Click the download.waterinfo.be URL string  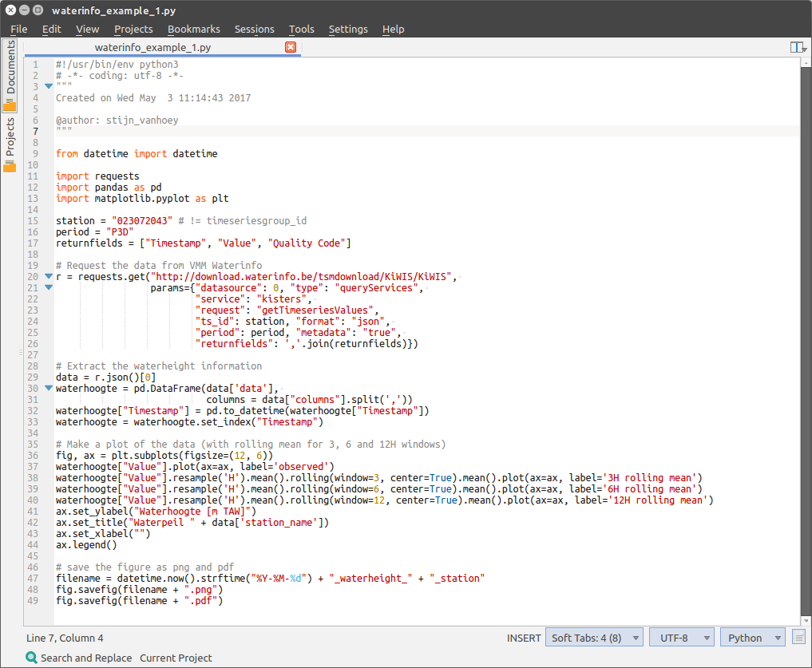301,276
